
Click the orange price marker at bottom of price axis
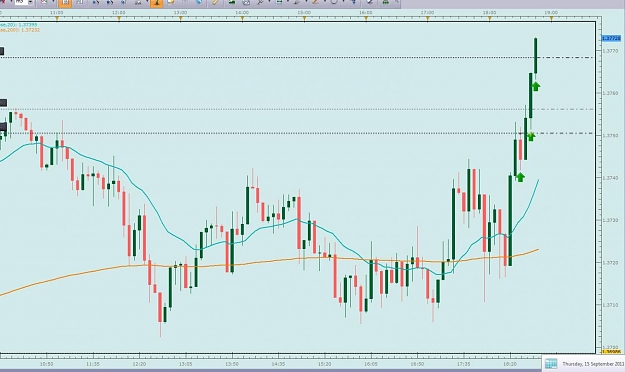[x=612, y=352]
